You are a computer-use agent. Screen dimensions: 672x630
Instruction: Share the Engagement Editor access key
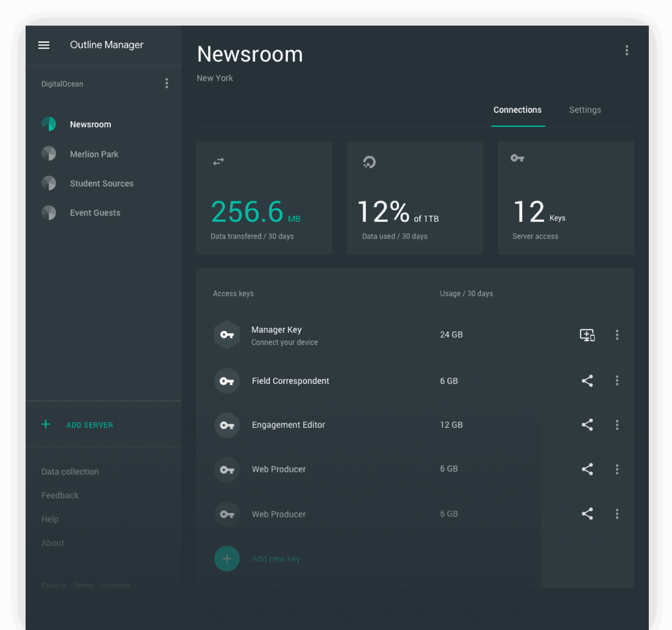(587, 425)
